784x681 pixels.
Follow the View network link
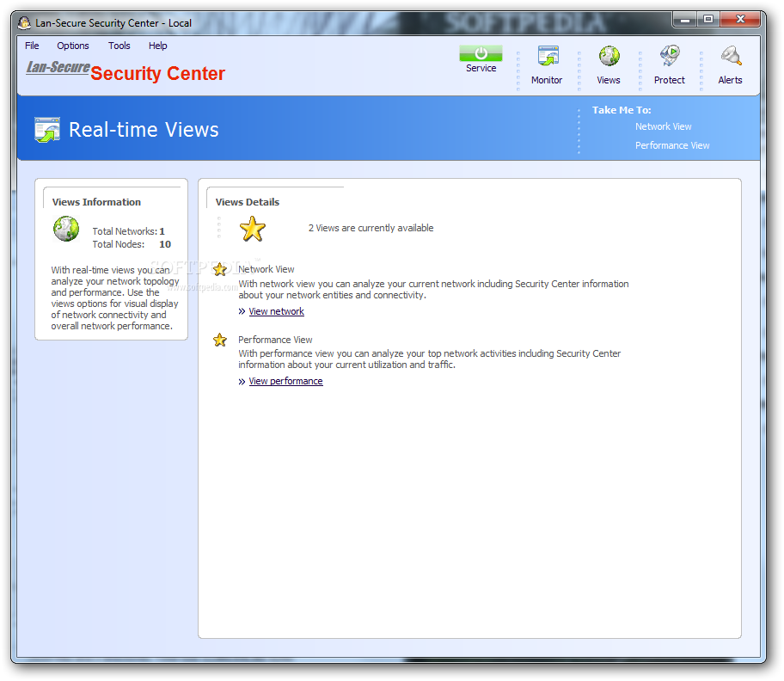(277, 311)
